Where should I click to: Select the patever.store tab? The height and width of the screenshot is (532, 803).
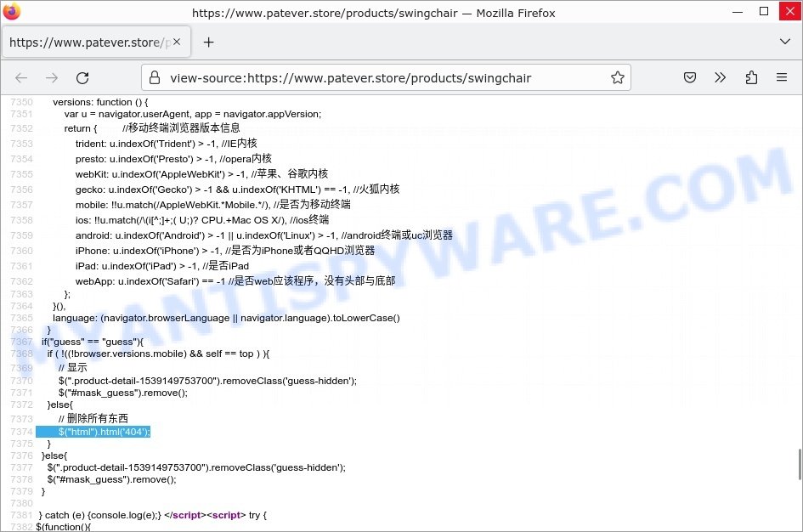97,42
